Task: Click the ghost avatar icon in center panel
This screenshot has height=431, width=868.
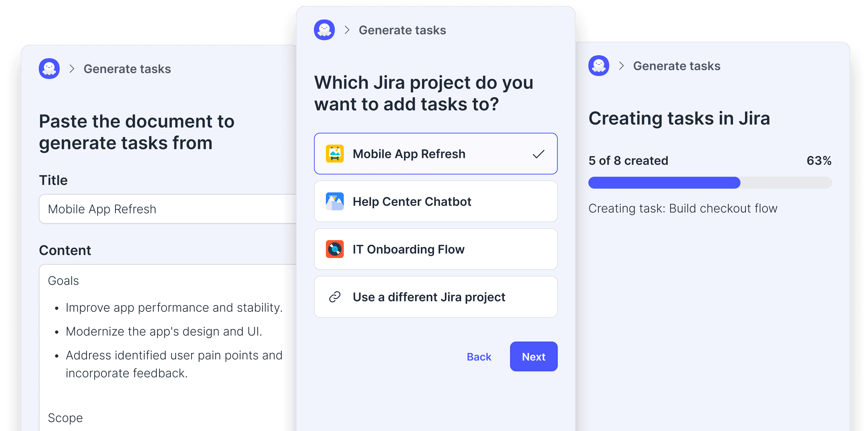Action: [x=324, y=30]
